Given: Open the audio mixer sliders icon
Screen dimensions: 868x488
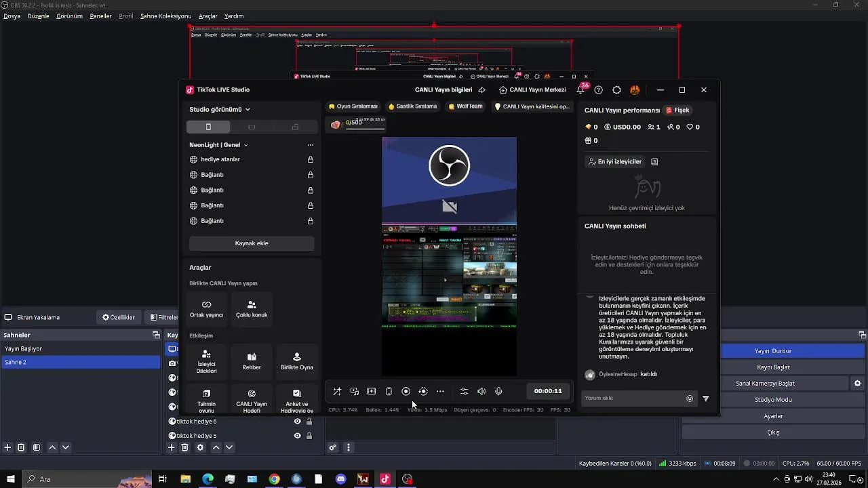Looking at the screenshot, I should pyautogui.click(x=464, y=391).
